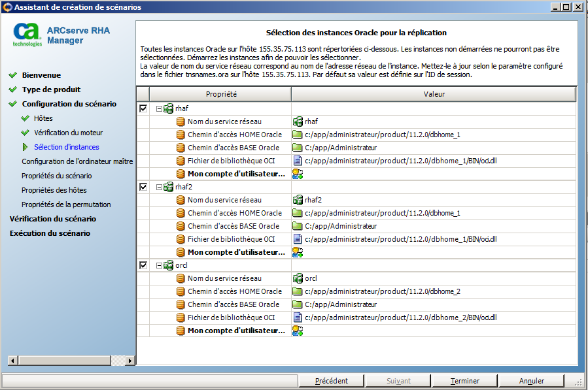Screen dimensions: 588x390
Task: Click database icon beside rhaf Fichier de bibliothèque OCI
Action: click(181, 161)
